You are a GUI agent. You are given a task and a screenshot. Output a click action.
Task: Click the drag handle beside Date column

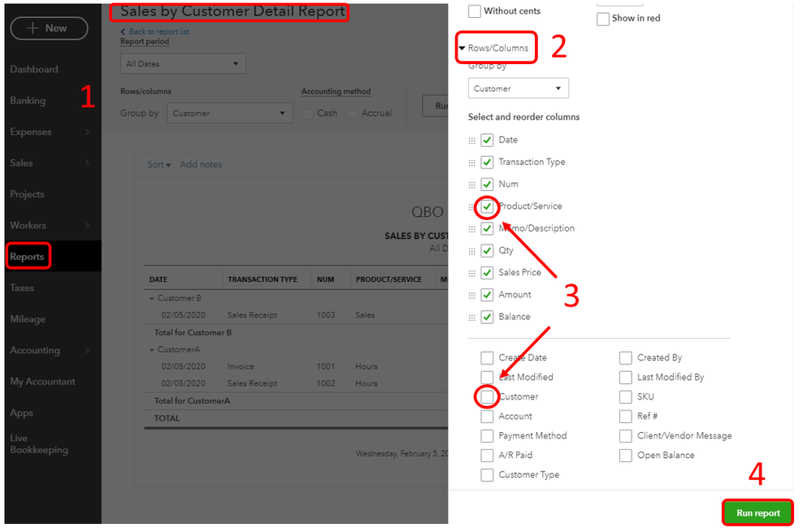point(471,141)
